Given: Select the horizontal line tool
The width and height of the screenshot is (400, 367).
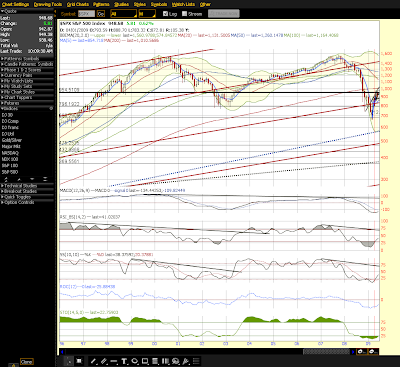Looking at the screenshot, I should pos(114,361).
